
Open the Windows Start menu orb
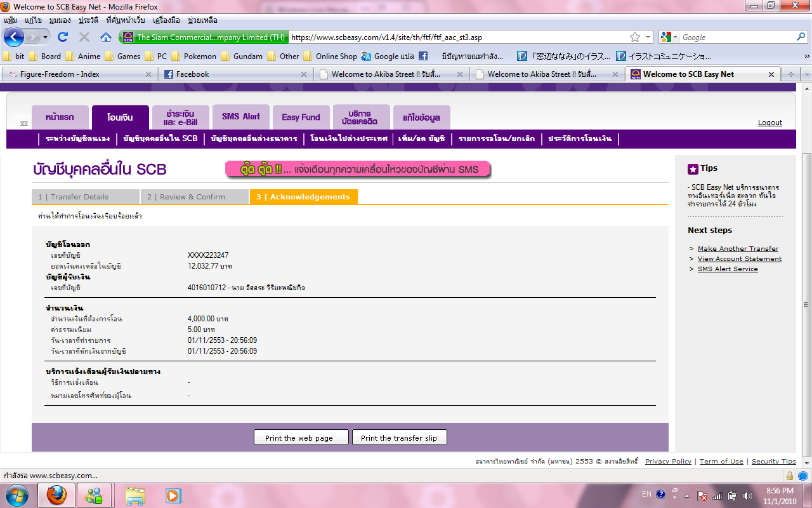pyautogui.click(x=16, y=495)
